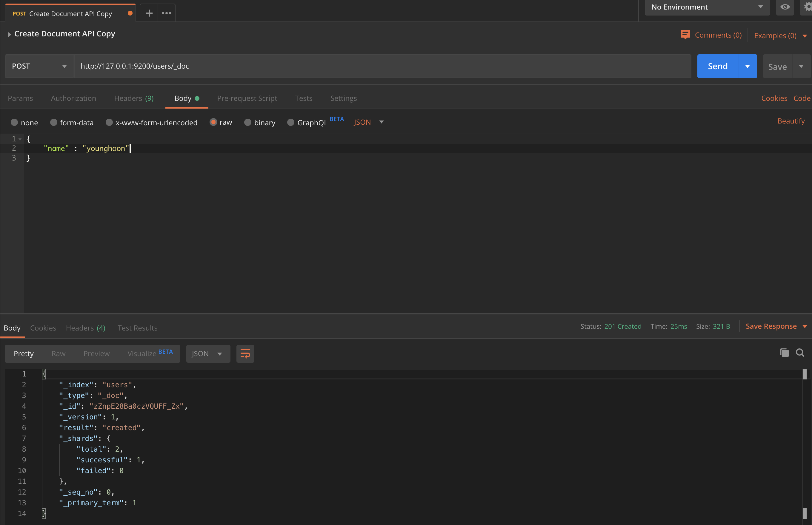Click the Save button
Viewport: 812px width, 525px height.
click(x=778, y=67)
